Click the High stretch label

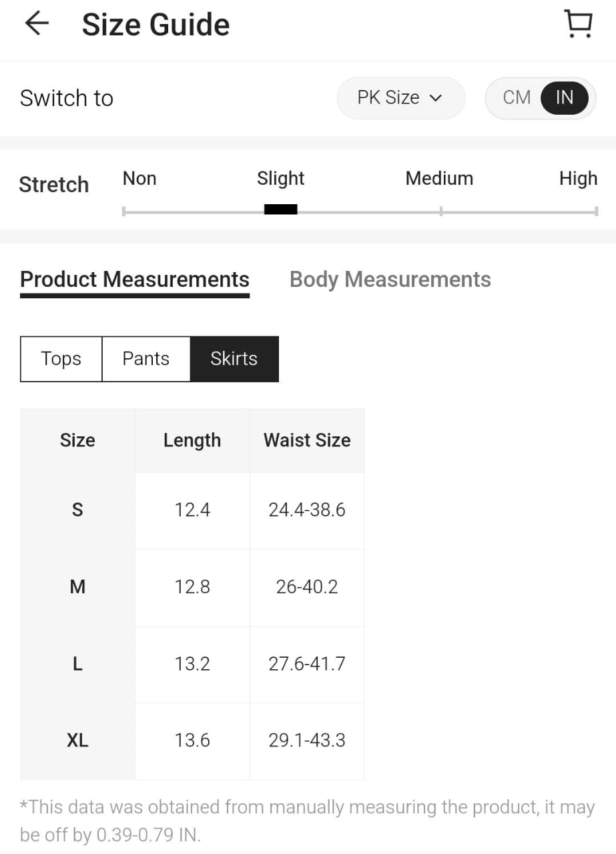tap(579, 178)
